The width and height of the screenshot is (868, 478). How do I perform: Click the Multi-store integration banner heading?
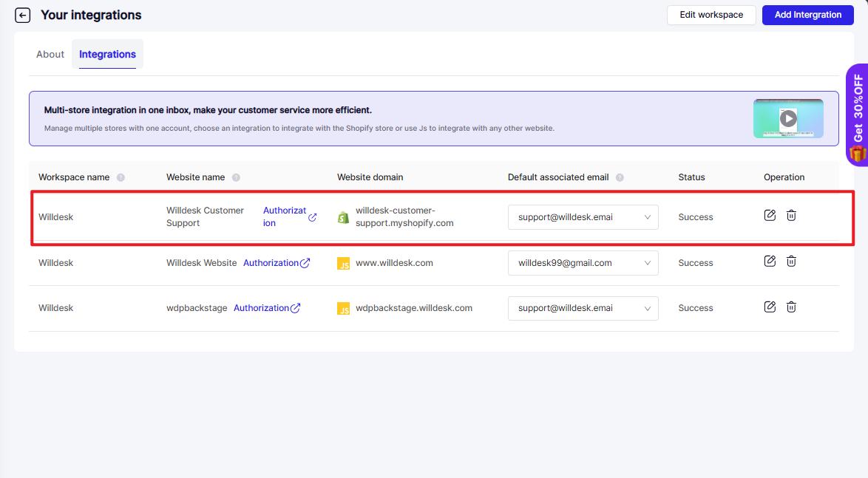208,110
